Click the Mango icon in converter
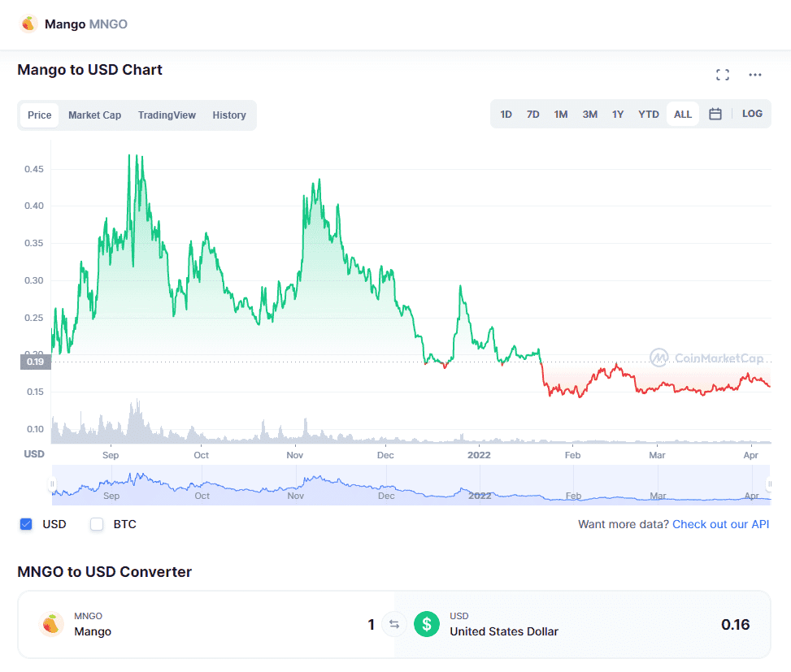 click(x=51, y=624)
